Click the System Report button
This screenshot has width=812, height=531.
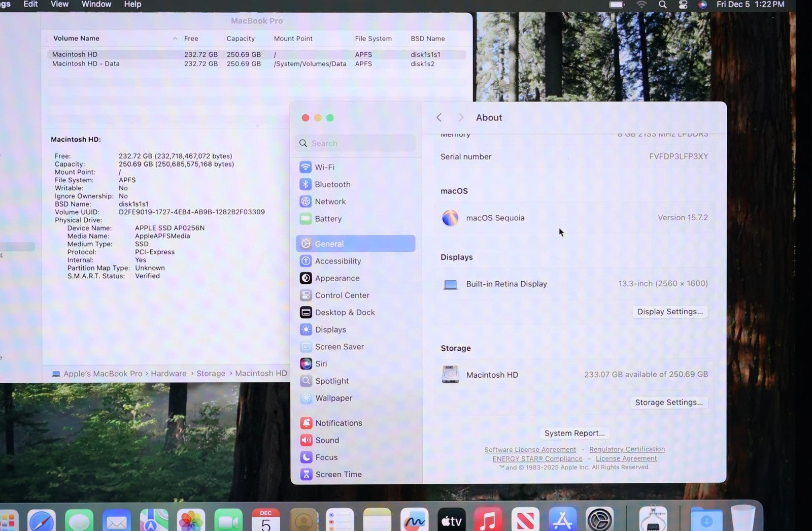point(574,433)
